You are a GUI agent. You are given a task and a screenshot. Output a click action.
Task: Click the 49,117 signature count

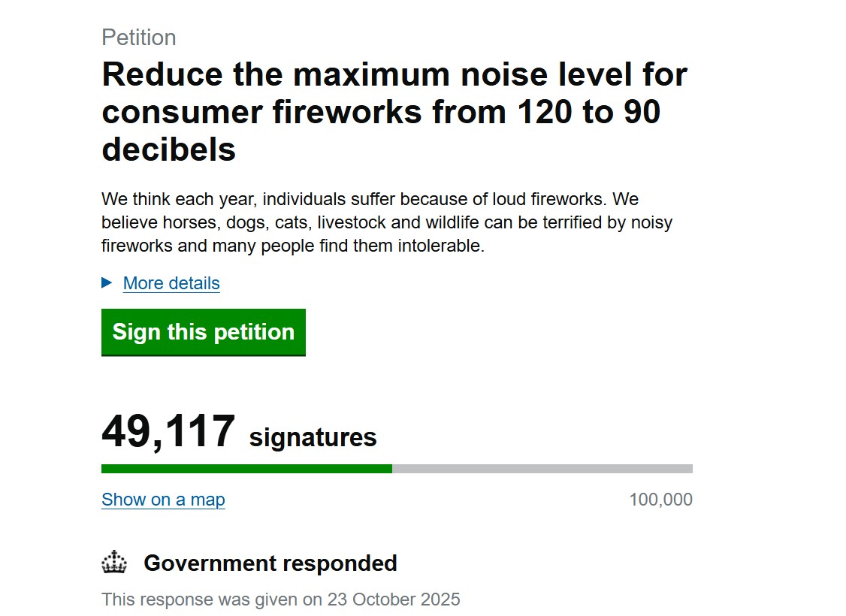168,432
